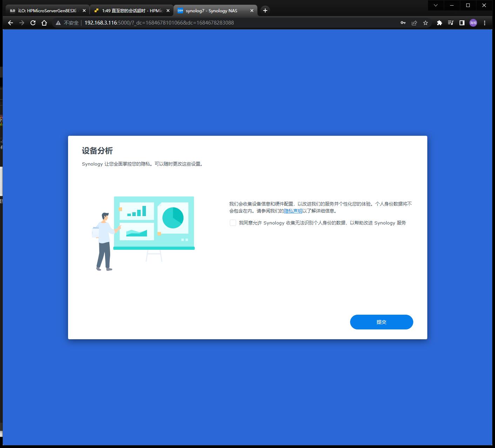Open the Extensions puzzle icon

click(x=440, y=22)
